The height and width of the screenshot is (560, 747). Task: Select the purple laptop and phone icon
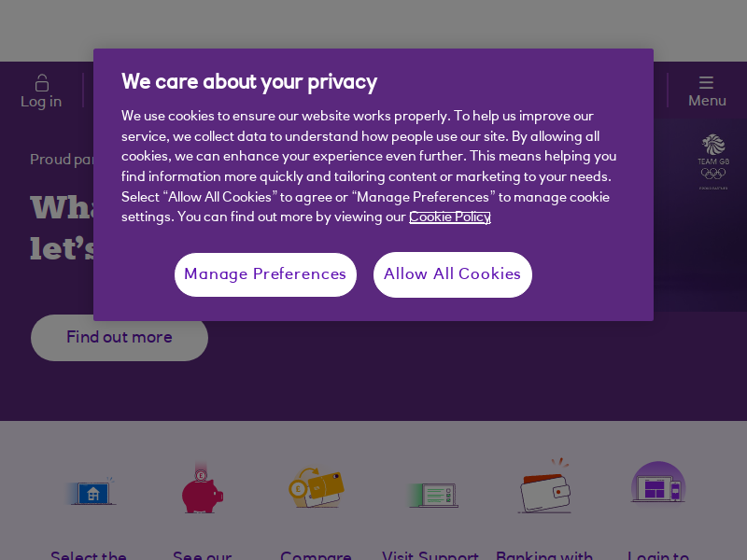(658, 483)
